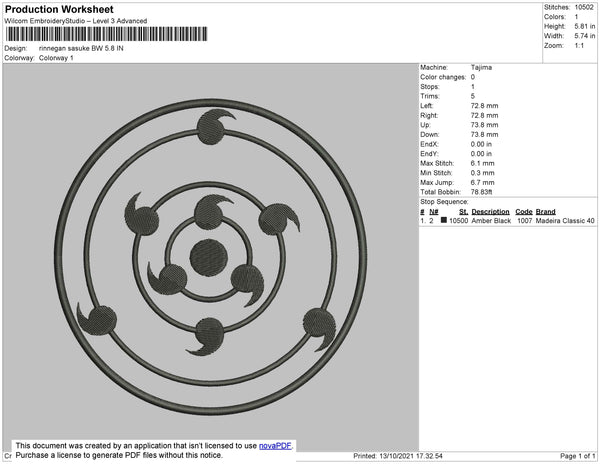Click 'Page 1 of 1' text
The image size is (600, 464).
[577, 456]
